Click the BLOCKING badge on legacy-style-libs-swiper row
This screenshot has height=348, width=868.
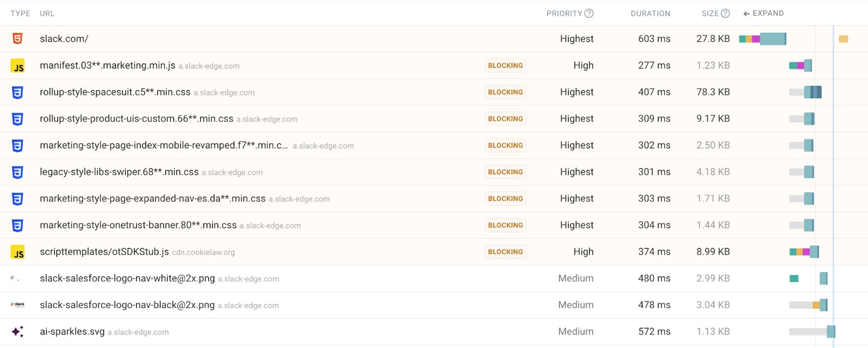pos(506,172)
